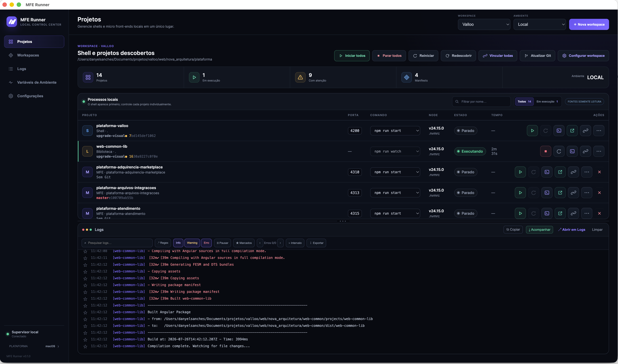This screenshot has width=618, height=364.
Task: Expand the Plataforma macOS chevron in sidebar
Action: [x=58, y=346]
